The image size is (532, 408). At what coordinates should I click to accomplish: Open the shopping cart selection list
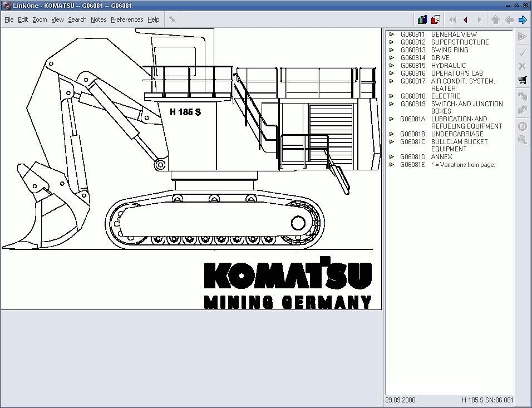tap(523, 80)
